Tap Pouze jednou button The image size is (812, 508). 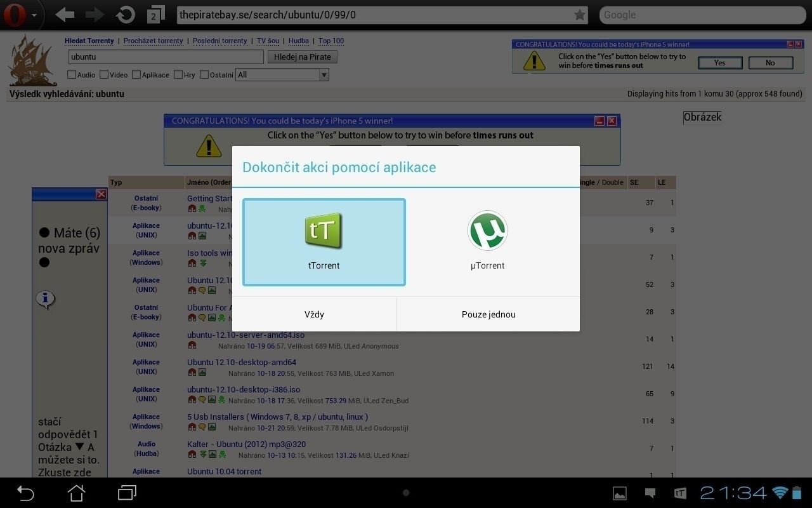(x=488, y=314)
